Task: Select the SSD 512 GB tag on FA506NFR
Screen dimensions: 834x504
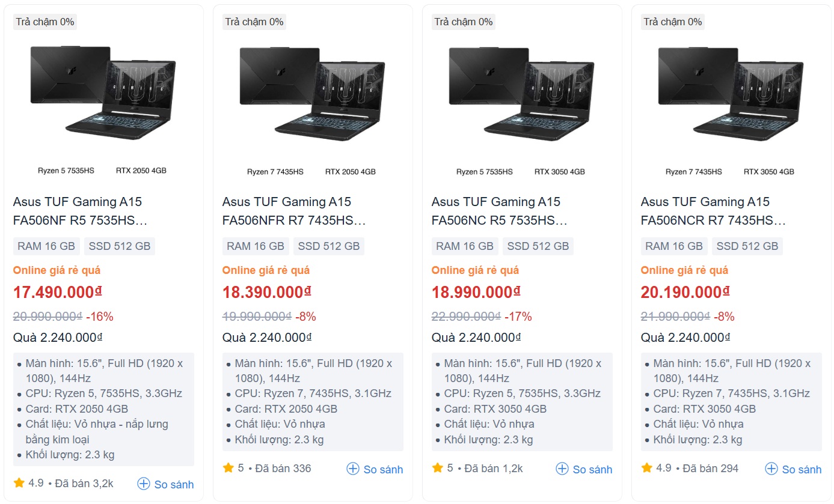Action: pos(329,246)
